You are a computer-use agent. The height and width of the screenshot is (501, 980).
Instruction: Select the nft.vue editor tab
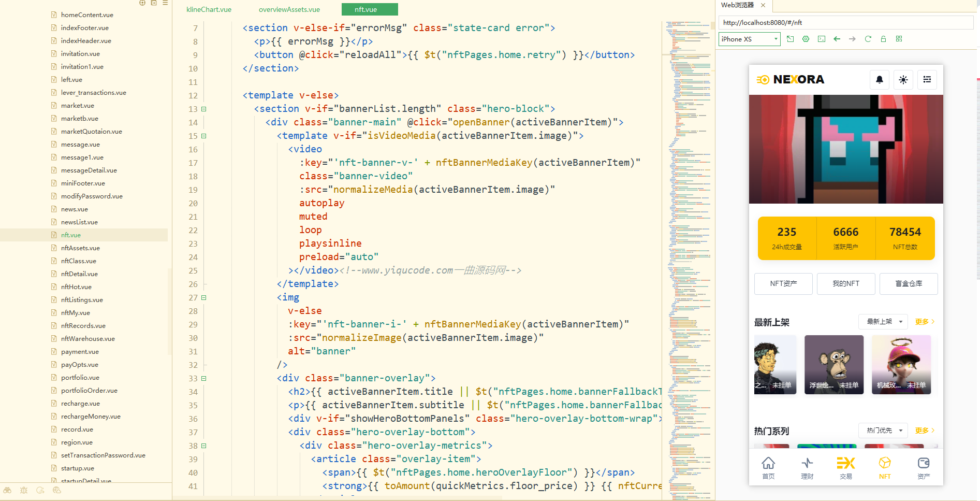[370, 9]
